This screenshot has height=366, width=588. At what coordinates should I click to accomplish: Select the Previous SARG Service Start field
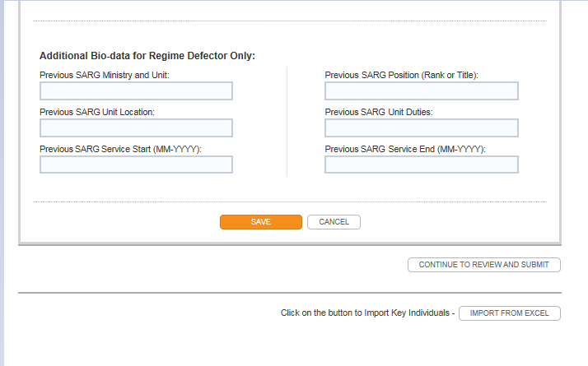click(136, 164)
